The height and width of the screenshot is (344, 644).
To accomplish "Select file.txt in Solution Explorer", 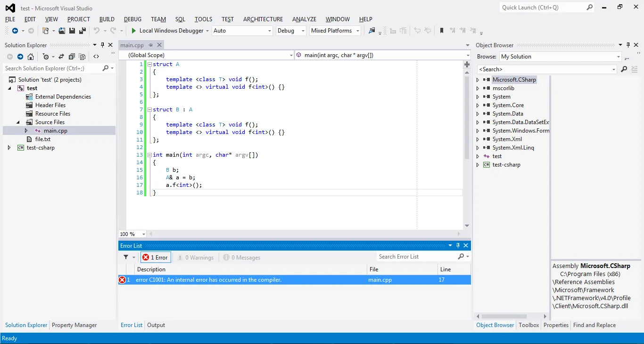I will [42, 139].
